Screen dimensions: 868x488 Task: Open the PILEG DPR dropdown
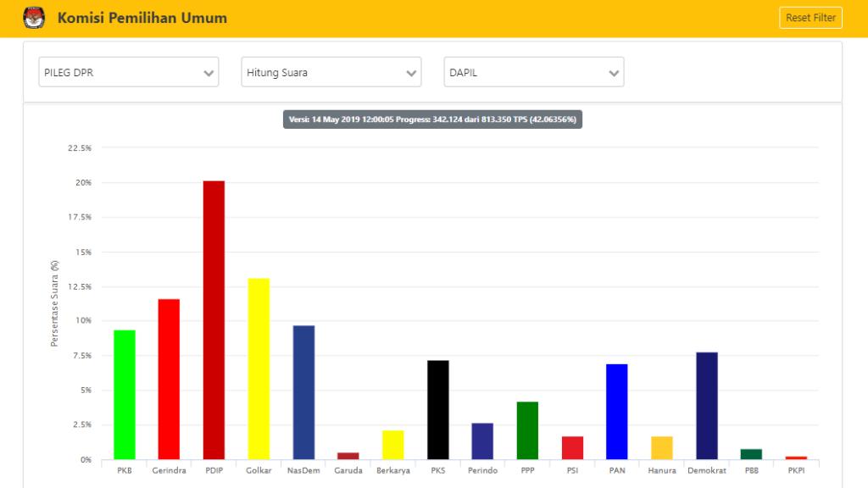point(128,73)
